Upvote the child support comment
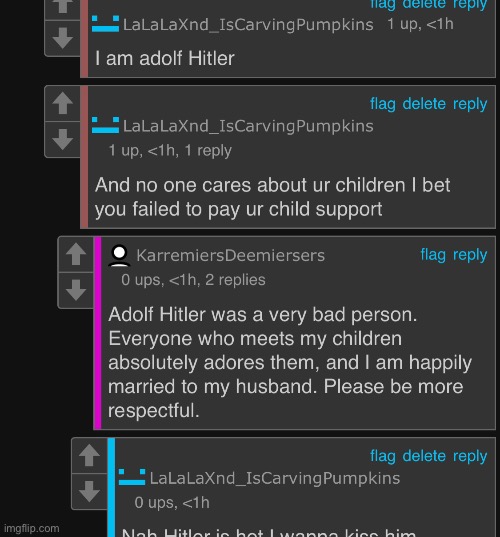The image size is (500, 537). [63, 103]
